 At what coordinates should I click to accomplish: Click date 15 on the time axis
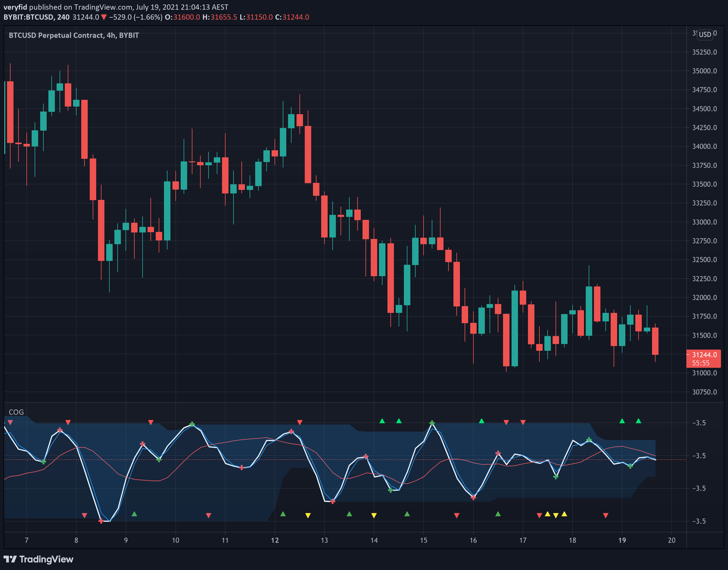click(424, 540)
